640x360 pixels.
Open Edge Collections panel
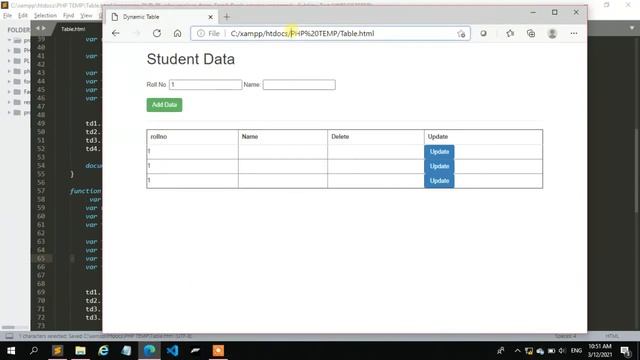531,33
